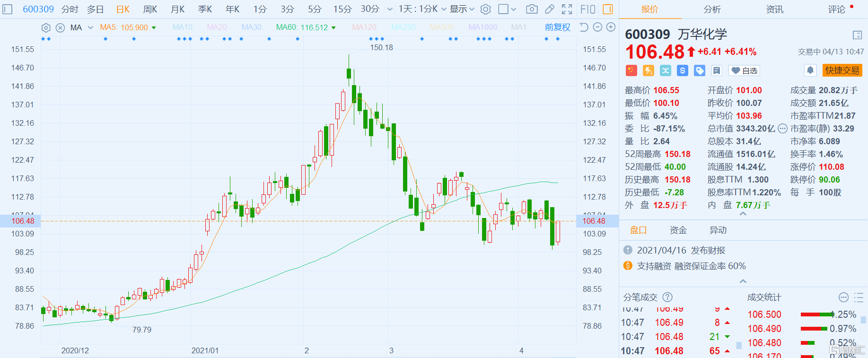This screenshot has width=868, height=358.
Task: Toggle the right side panel
Action: [x=608, y=9]
